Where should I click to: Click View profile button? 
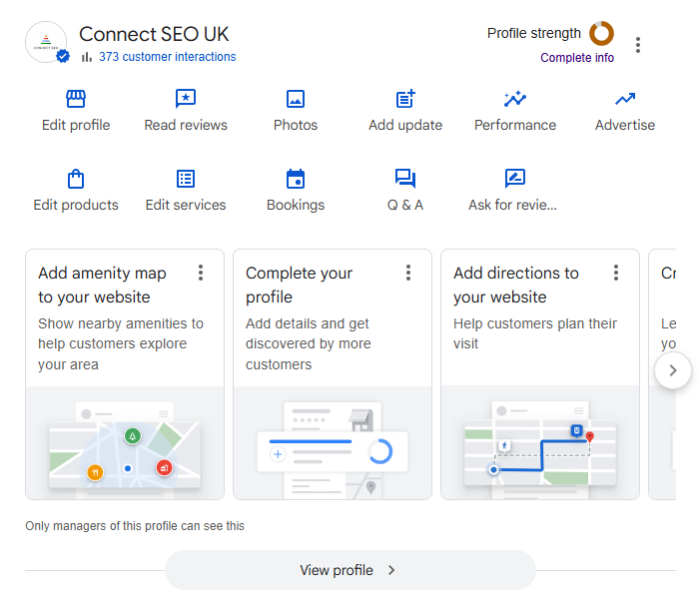pyautogui.click(x=350, y=570)
